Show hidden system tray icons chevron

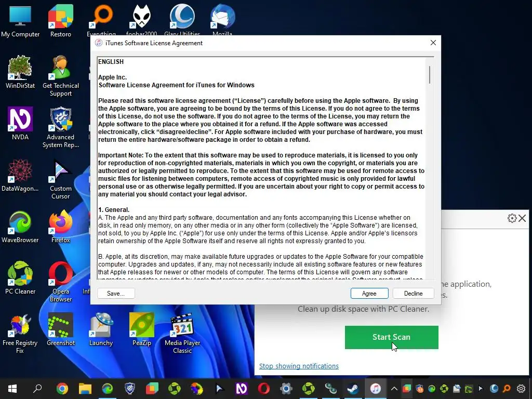point(394,389)
